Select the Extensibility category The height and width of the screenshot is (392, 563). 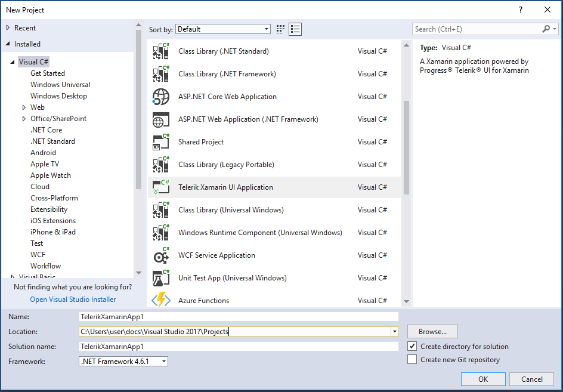(49, 209)
